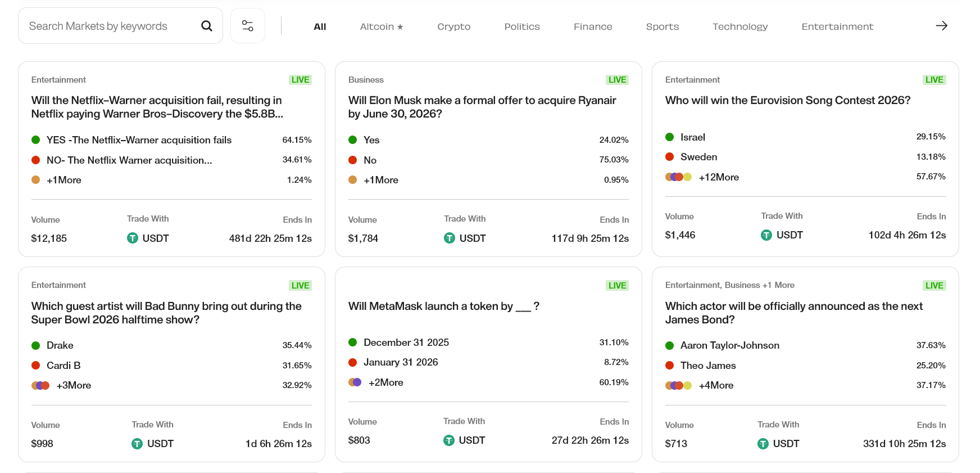Image resolution: width=980 pixels, height=473 pixels.
Task: Open the Eurovision Song Contest 2026 market title
Action: 787,100
